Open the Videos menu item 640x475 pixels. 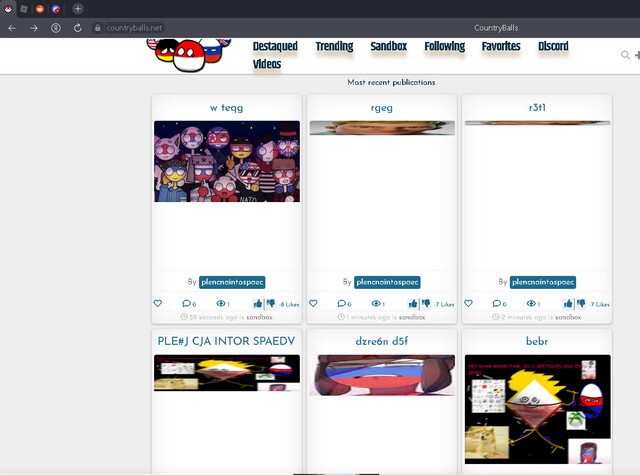267,64
